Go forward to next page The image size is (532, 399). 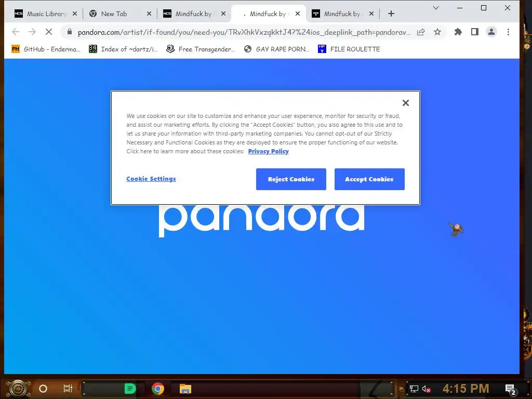point(32,32)
